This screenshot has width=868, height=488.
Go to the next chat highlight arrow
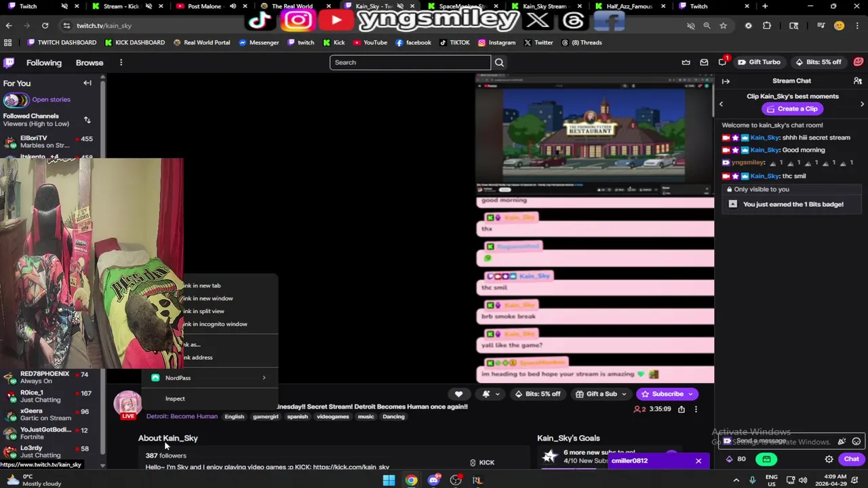coord(862,104)
